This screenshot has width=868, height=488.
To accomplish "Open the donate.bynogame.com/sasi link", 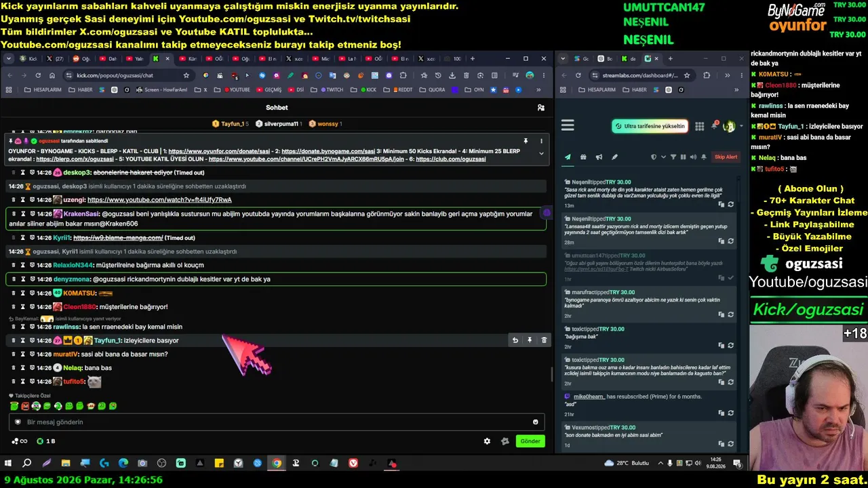I will 328,151.
